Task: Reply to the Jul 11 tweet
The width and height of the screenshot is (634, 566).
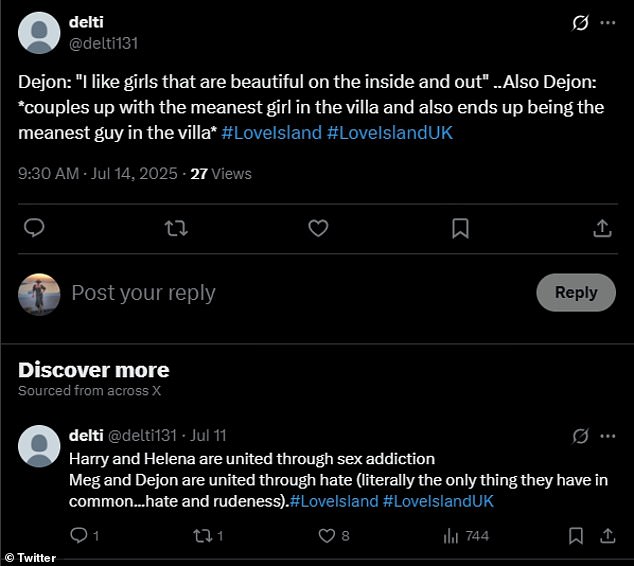Action: pyautogui.click(x=79, y=536)
